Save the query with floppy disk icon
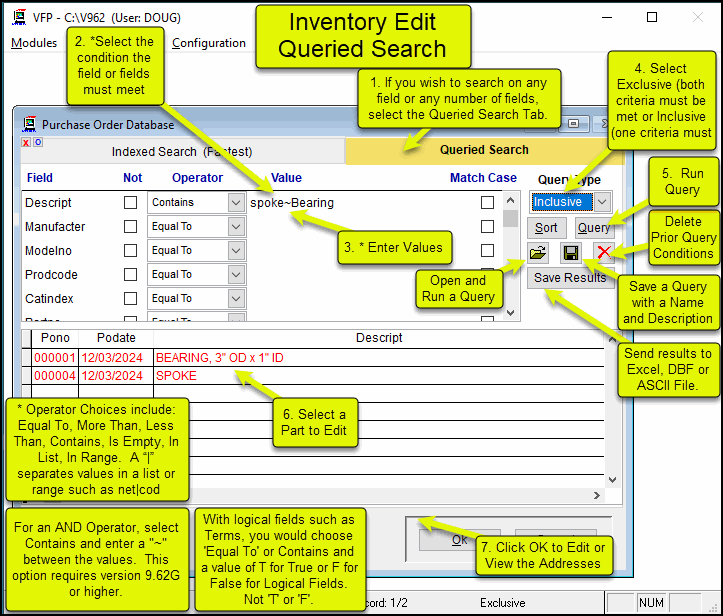The width and height of the screenshot is (723, 616). click(x=571, y=253)
